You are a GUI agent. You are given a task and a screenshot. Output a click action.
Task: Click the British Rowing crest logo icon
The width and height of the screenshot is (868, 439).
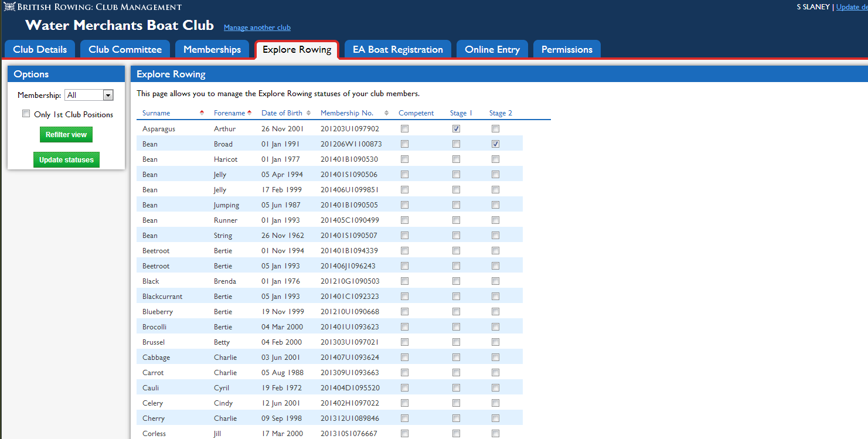9,7
